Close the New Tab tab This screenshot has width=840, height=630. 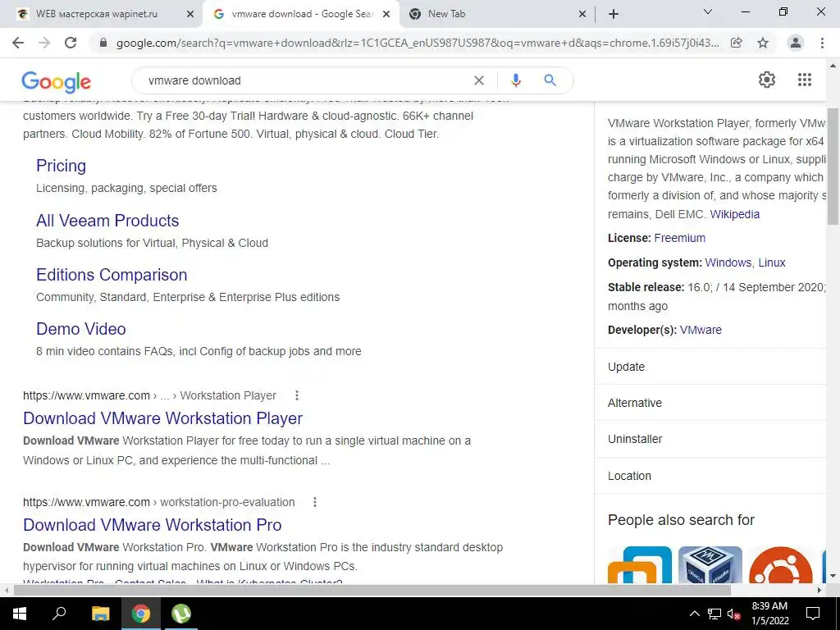tap(582, 15)
